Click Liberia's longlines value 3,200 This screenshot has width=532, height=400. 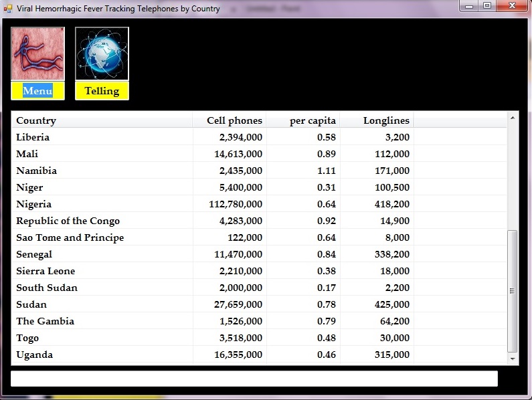click(397, 137)
